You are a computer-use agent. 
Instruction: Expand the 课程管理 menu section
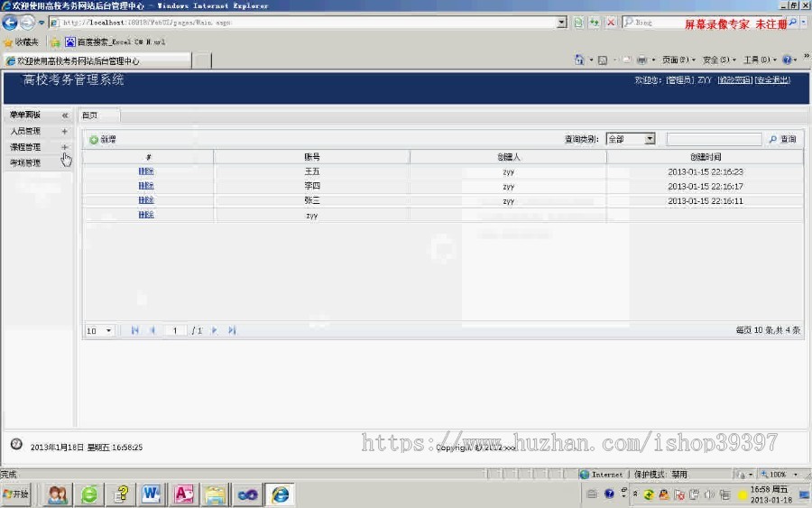click(x=65, y=147)
